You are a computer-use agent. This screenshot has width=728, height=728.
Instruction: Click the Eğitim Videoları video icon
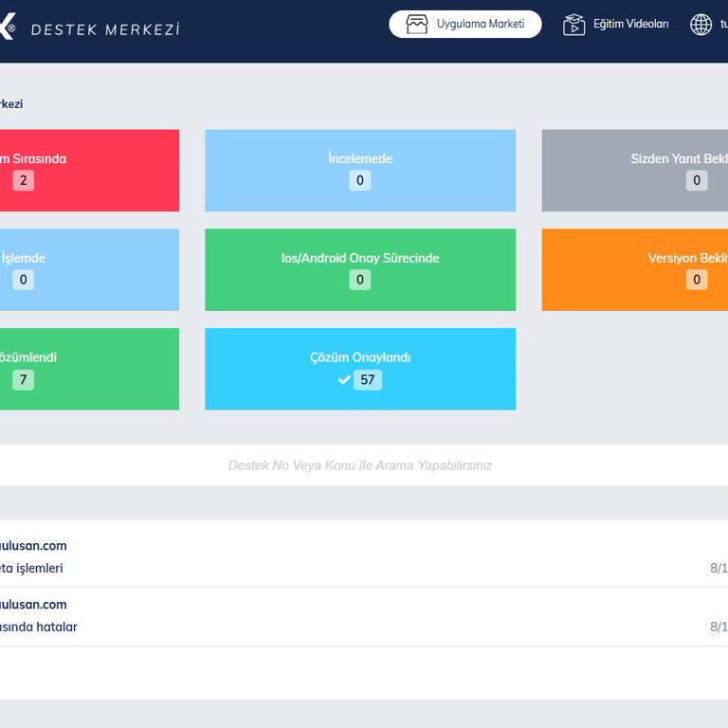(x=573, y=25)
